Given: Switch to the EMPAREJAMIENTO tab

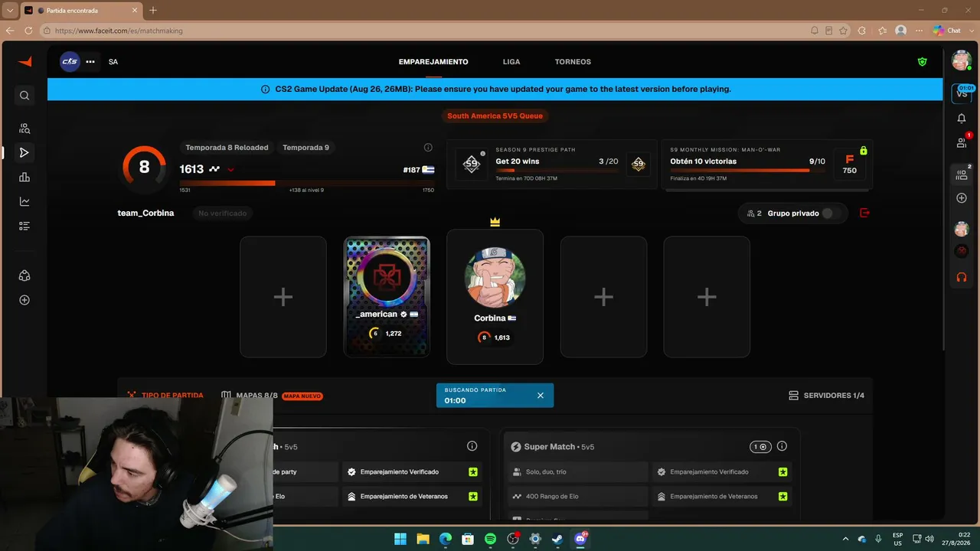Looking at the screenshot, I should point(433,62).
